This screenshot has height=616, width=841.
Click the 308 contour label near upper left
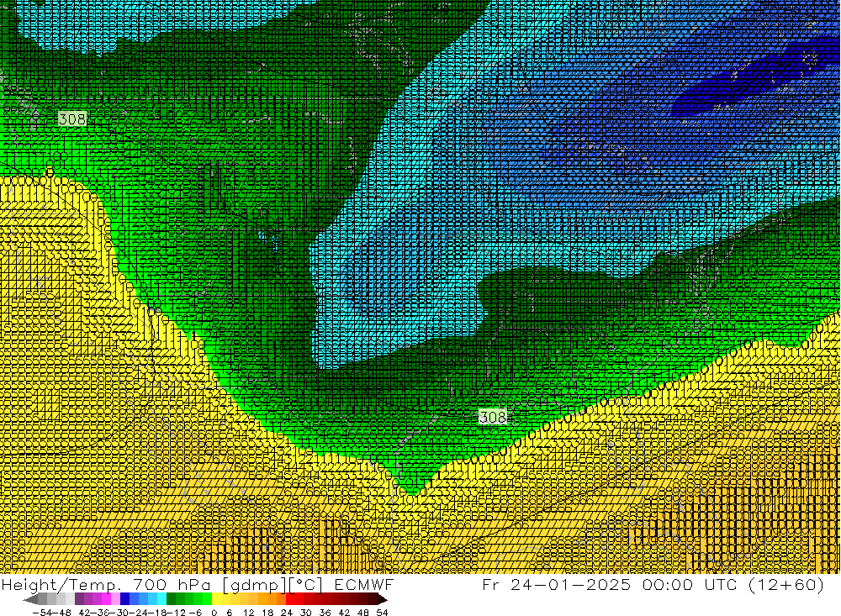71,119
